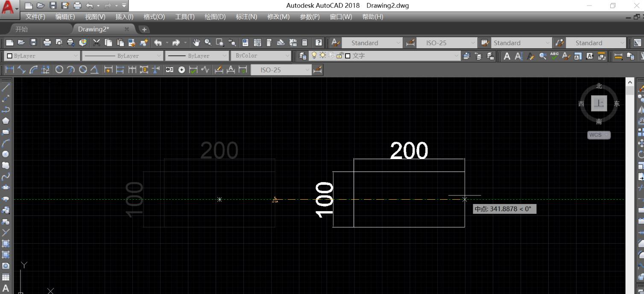Open the 修改(M) menu
Image resolution: width=644 pixels, height=294 pixels.
(x=278, y=17)
